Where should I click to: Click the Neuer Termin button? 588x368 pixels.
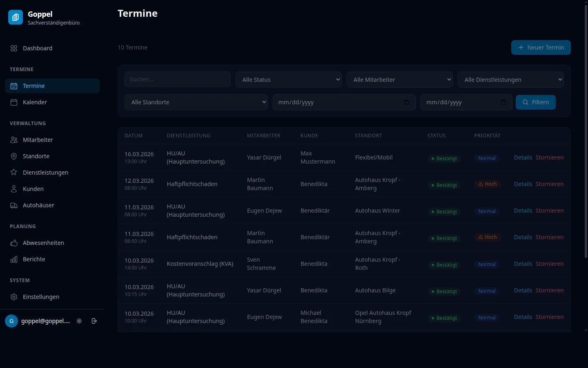tap(541, 47)
